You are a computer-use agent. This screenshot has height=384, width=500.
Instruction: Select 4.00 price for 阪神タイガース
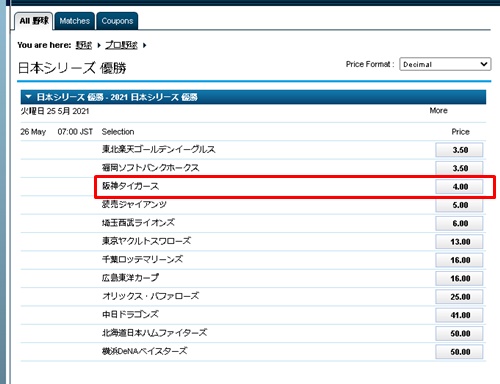click(x=459, y=186)
